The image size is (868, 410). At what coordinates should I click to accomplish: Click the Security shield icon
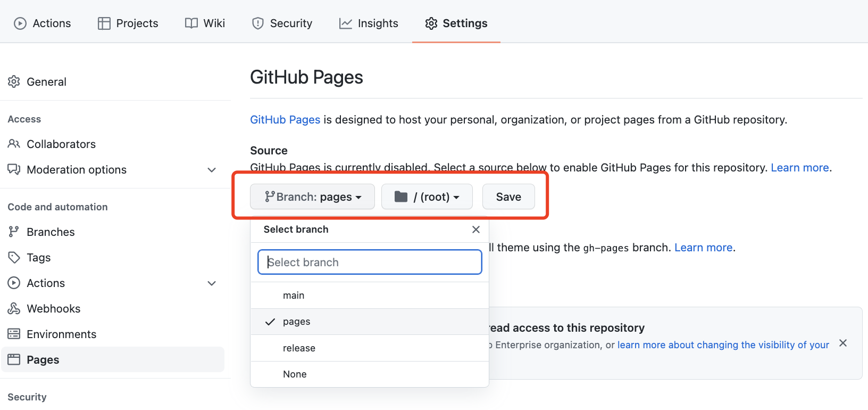coord(258,23)
